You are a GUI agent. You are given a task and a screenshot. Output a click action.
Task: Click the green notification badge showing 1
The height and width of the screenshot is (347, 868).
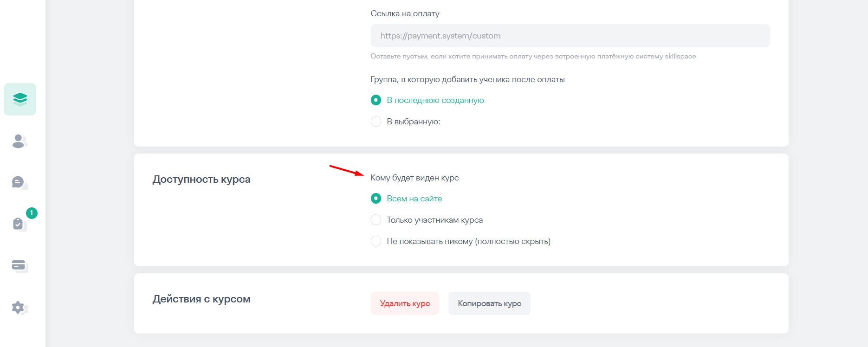click(x=32, y=213)
